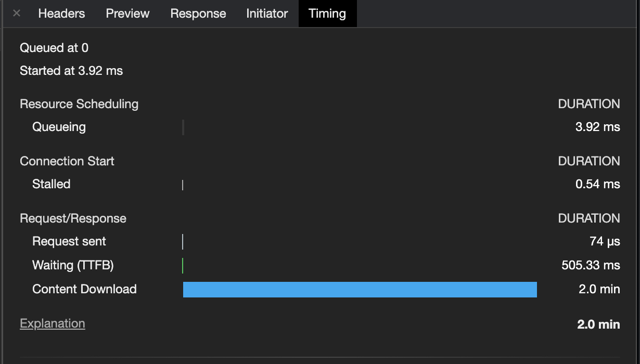
Task: Click the DURATION column header above Queueing
Action: (589, 104)
